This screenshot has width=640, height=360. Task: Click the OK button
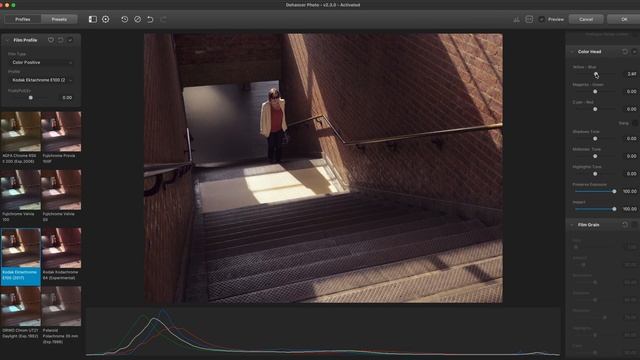tap(624, 19)
